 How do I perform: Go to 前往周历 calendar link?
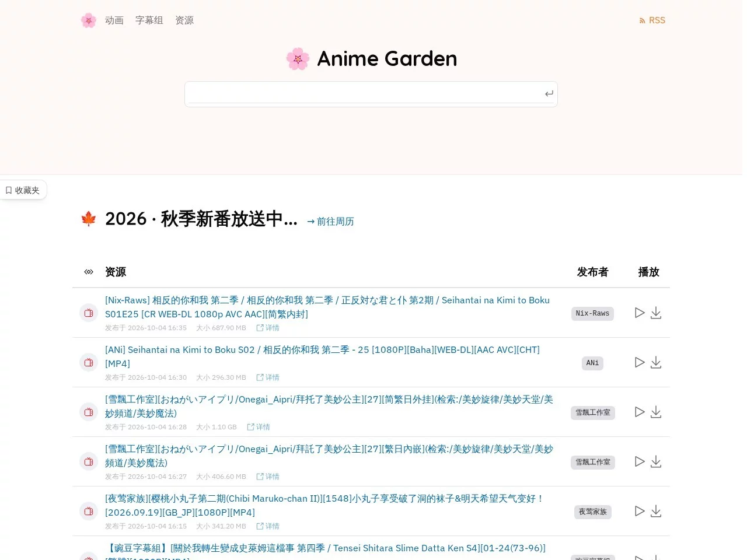pos(330,222)
